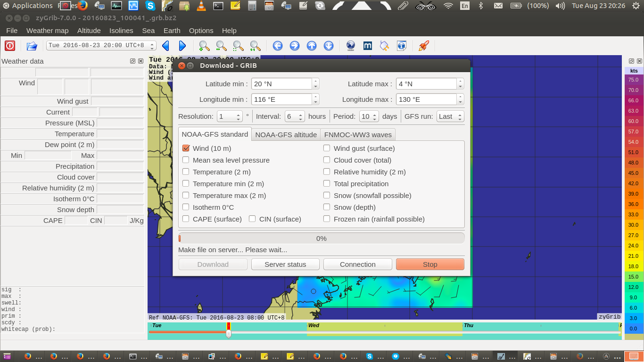Open Period dropdown showing 10
The image size is (644, 362).
click(x=369, y=116)
